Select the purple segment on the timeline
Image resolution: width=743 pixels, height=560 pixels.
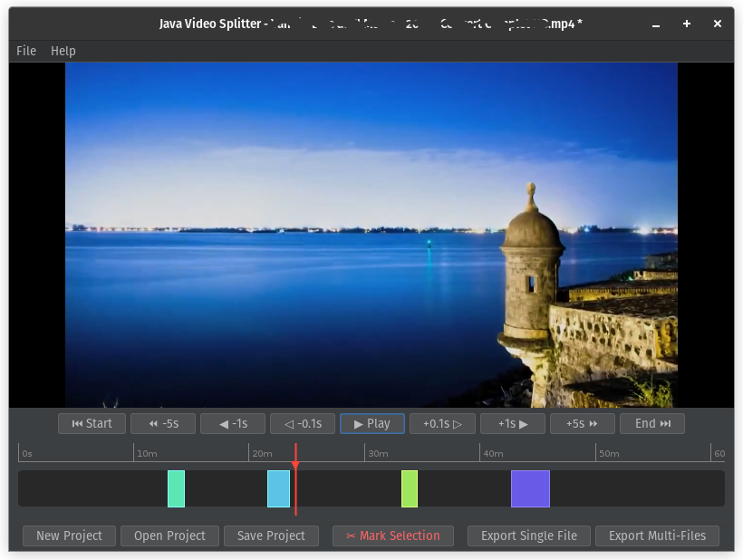530,488
